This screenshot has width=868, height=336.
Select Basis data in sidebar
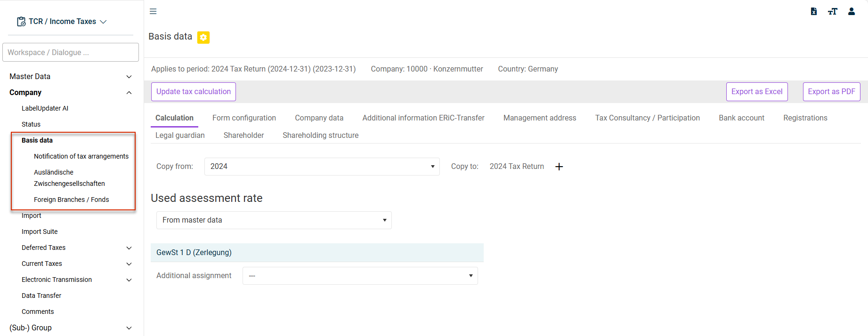click(37, 140)
